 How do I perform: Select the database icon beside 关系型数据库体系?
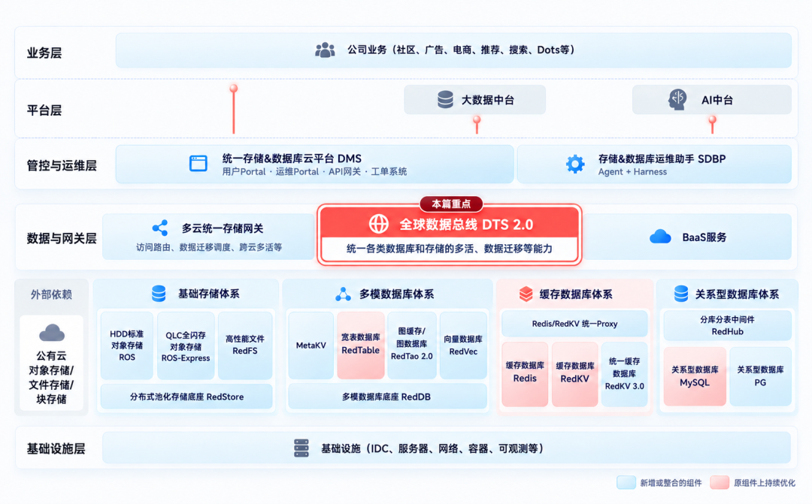point(681,294)
